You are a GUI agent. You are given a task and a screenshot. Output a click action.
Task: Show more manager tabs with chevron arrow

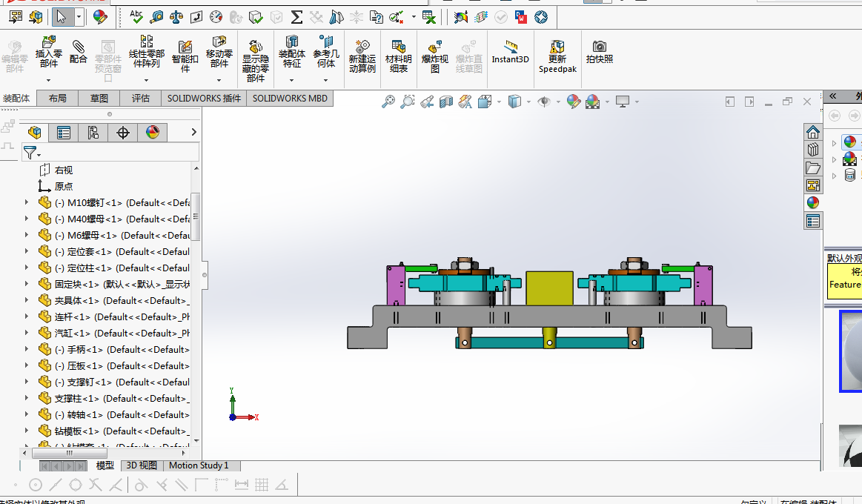coord(193,132)
